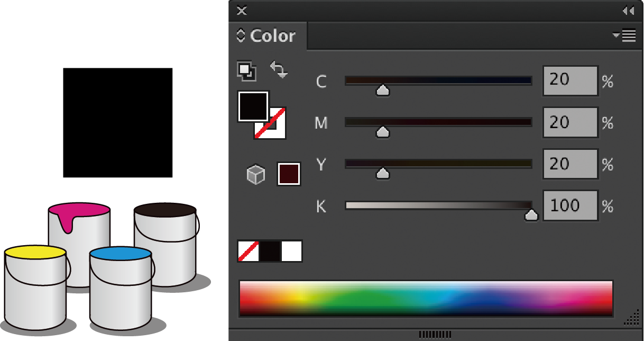The width and height of the screenshot is (644, 341).
Task: Open the Color panel flyout menu
Action: (624, 36)
